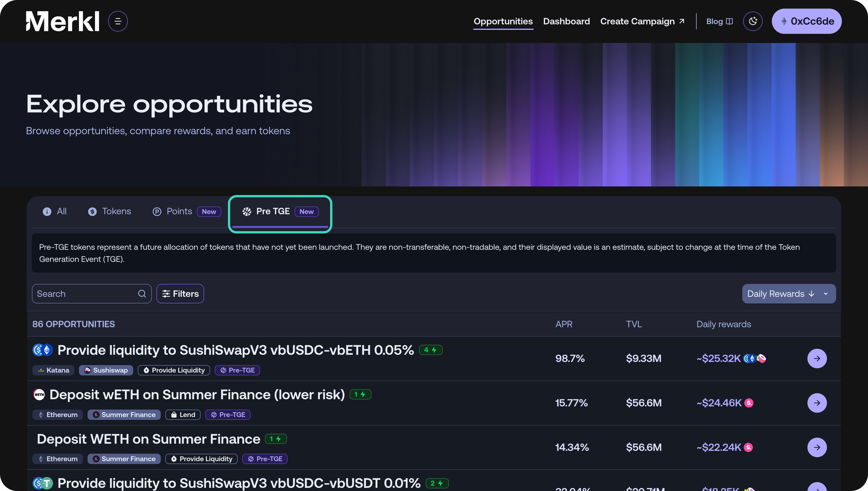Open the Blog link
The height and width of the screenshot is (491, 868).
click(720, 21)
